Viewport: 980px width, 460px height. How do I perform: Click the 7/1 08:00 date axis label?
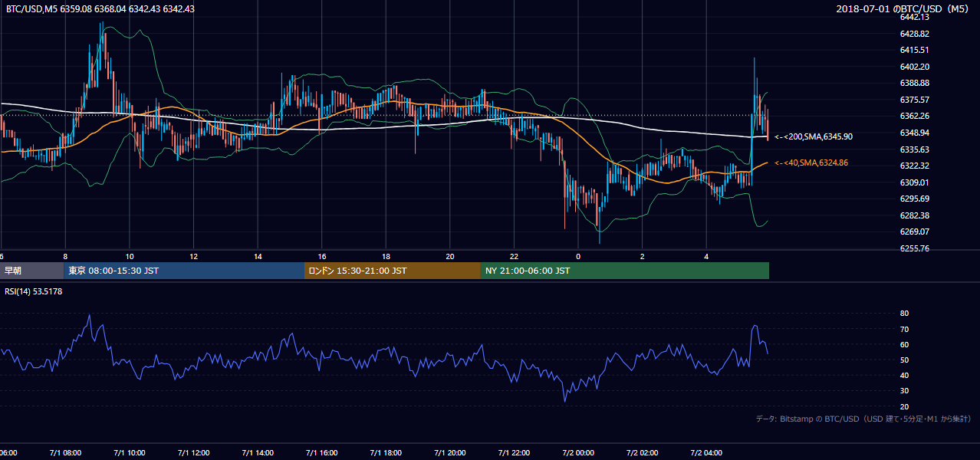tap(65, 453)
